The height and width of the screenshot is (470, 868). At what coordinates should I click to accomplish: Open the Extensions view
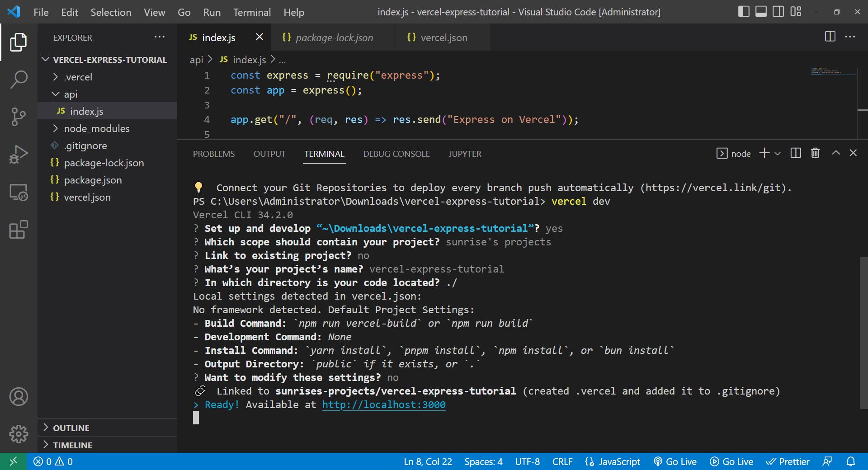click(x=19, y=230)
